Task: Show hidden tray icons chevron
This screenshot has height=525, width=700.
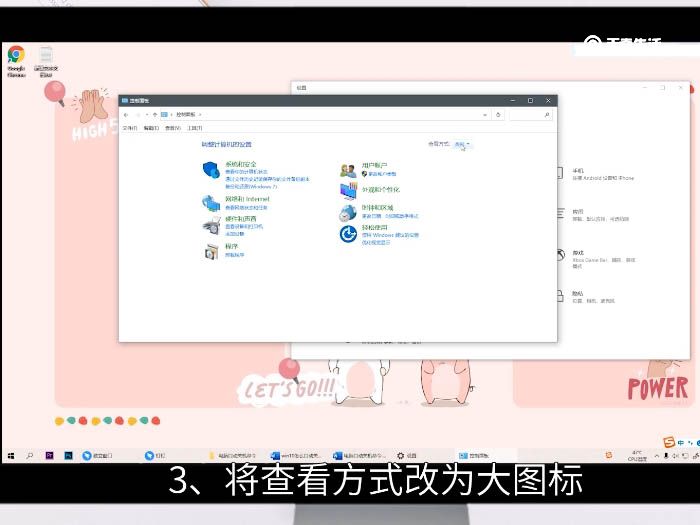Action: [x=657, y=456]
